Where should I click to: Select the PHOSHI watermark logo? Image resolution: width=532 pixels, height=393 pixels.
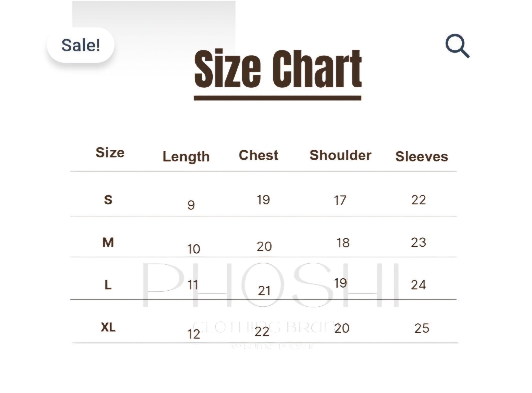(271, 285)
